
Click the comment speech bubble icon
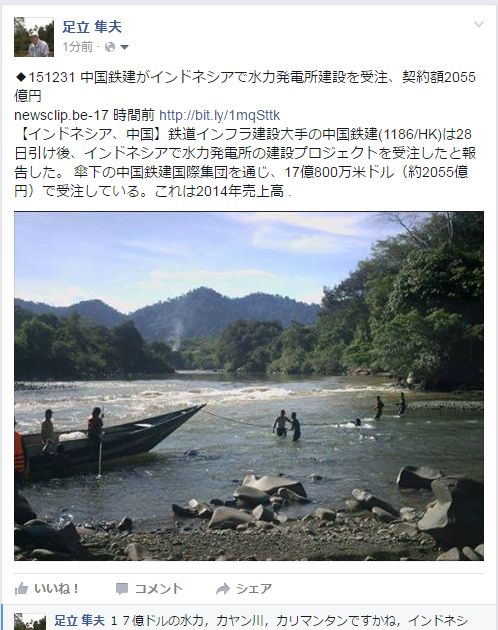point(121,589)
